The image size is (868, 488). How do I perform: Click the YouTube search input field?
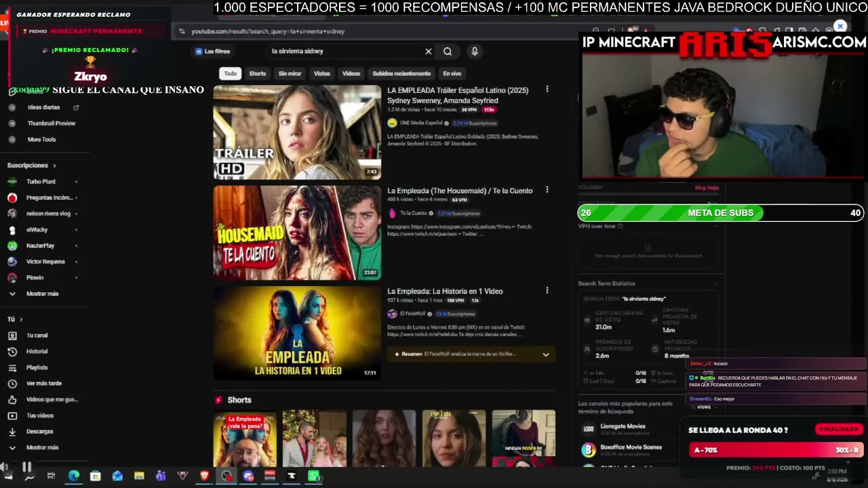(346, 52)
